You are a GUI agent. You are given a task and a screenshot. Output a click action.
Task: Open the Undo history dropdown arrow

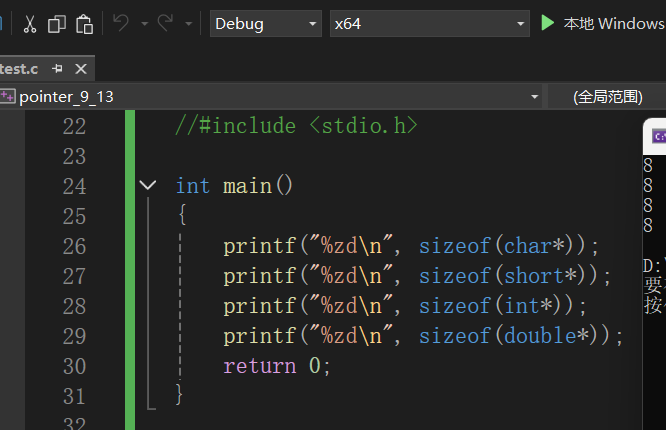click(x=144, y=24)
